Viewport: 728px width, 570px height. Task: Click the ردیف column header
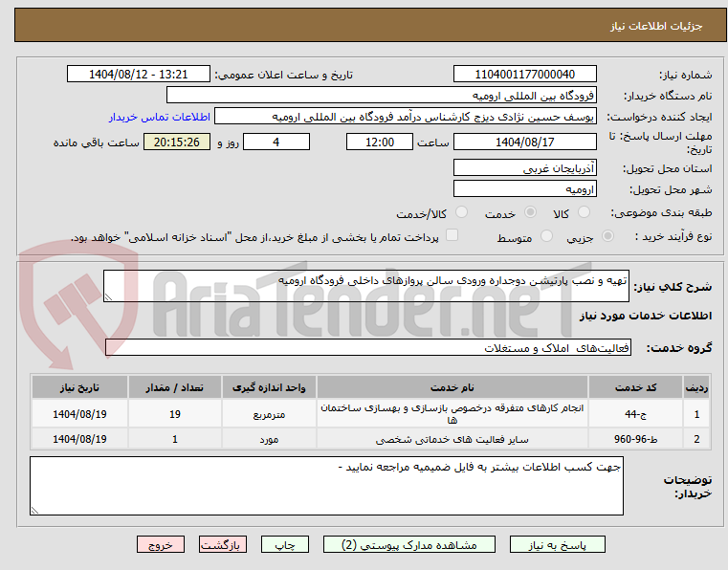[x=696, y=387]
